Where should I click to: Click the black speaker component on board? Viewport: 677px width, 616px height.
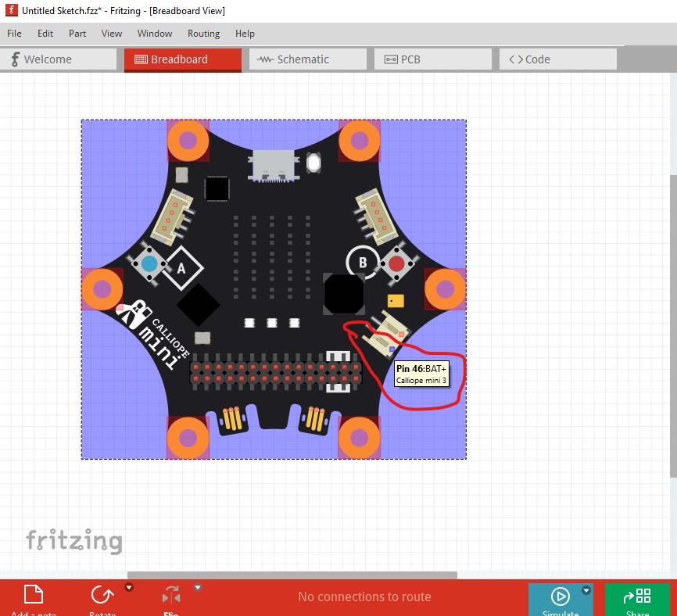pyautogui.click(x=344, y=294)
